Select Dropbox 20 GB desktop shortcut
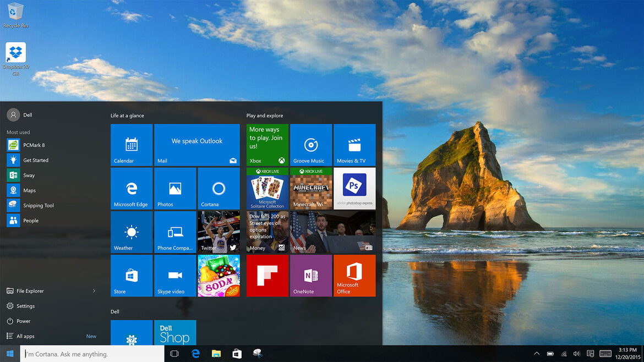644x362 pixels. [x=15, y=59]
